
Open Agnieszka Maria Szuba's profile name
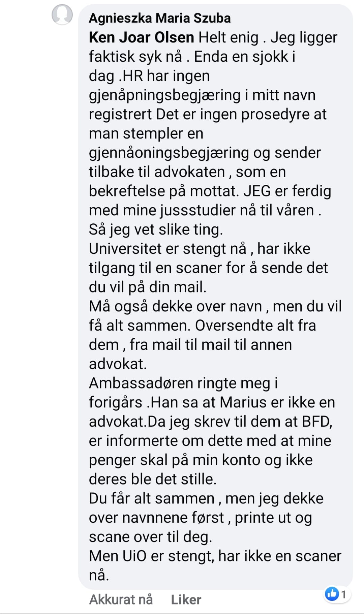click(x=160, y=18)
